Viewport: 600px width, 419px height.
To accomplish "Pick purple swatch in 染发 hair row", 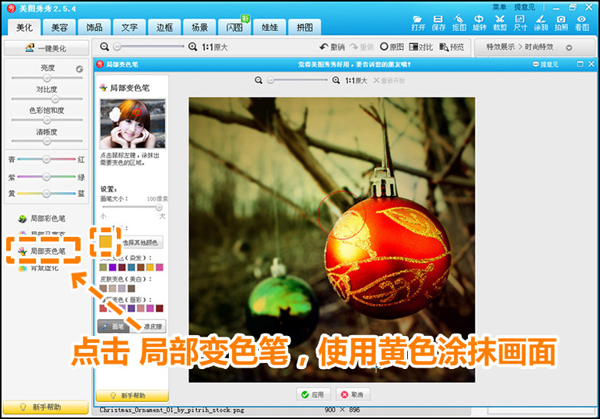I will (112, 267).
